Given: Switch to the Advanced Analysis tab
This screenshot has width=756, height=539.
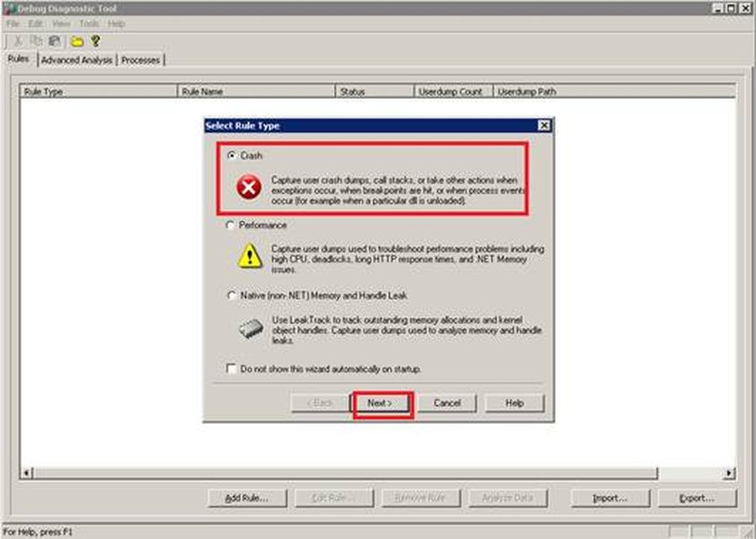Looking at the screenshot, I should point(76,60).
